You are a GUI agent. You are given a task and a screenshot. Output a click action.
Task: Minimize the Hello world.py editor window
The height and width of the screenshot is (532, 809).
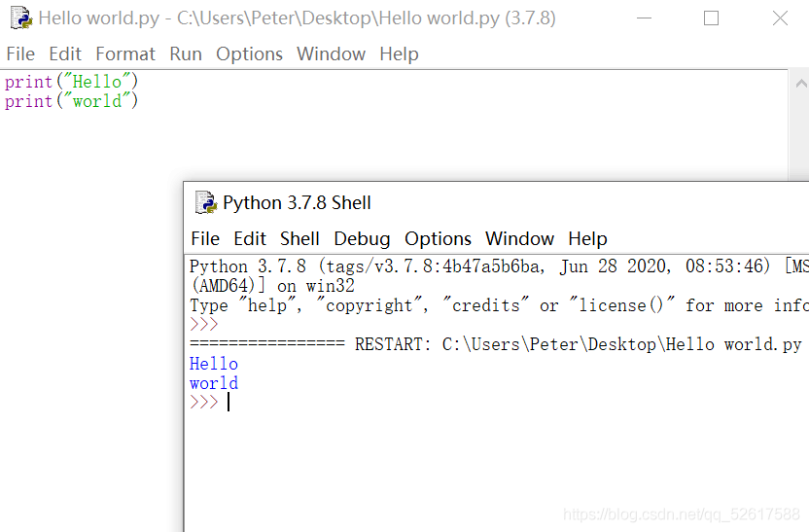pyautogui.click(x=644, y=18)
